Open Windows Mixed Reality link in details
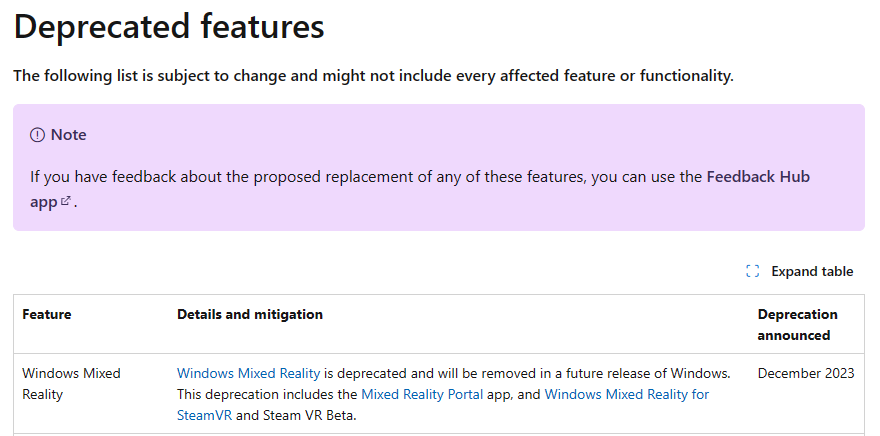This screenshot has width=880, height=436. coord(249,373)
